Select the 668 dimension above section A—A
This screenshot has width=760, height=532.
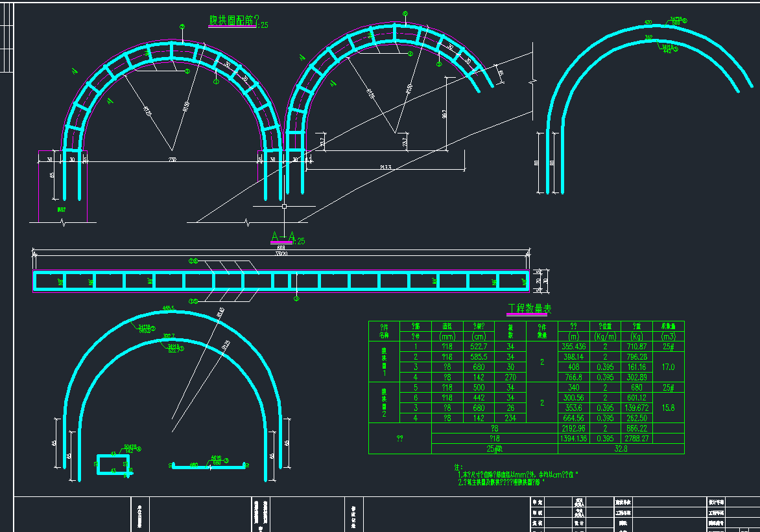tap(281, 248)
